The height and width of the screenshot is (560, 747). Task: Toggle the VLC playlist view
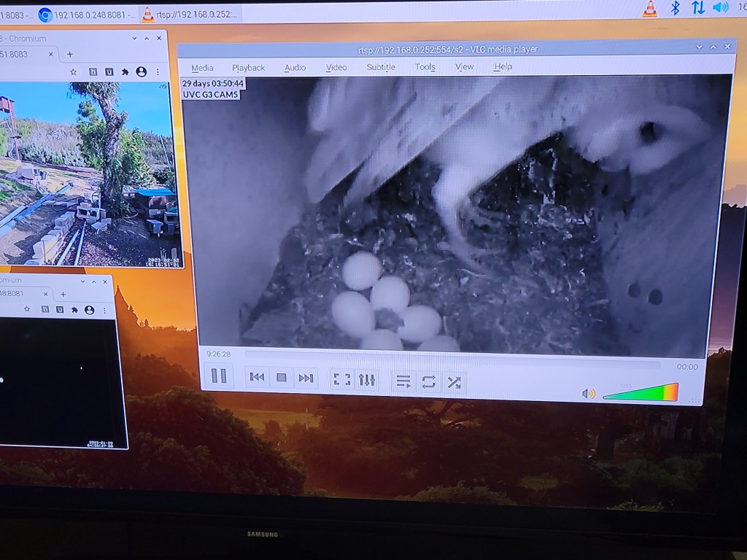click(403, 381)
